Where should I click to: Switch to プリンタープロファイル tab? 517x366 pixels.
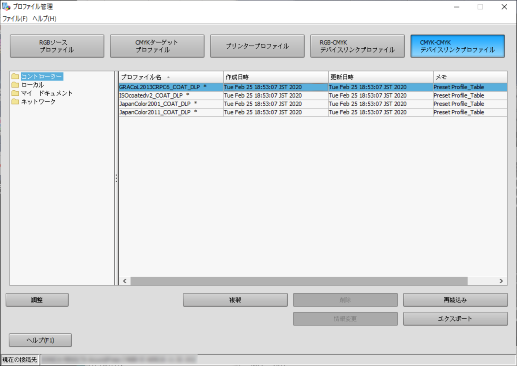click(257, 46)
